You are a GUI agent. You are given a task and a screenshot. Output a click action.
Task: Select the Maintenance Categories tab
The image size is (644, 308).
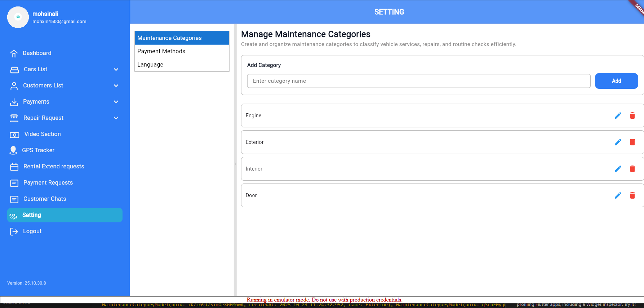point(169,38)
